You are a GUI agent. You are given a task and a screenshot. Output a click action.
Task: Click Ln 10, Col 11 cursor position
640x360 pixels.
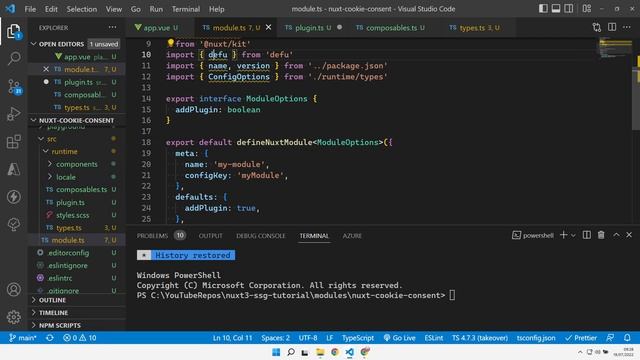tap(232, 338)
